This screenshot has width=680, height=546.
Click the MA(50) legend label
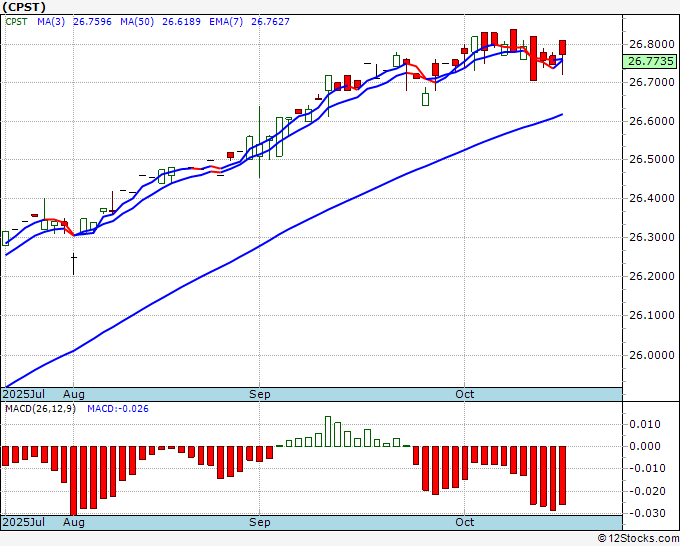[x=137, y=22]
